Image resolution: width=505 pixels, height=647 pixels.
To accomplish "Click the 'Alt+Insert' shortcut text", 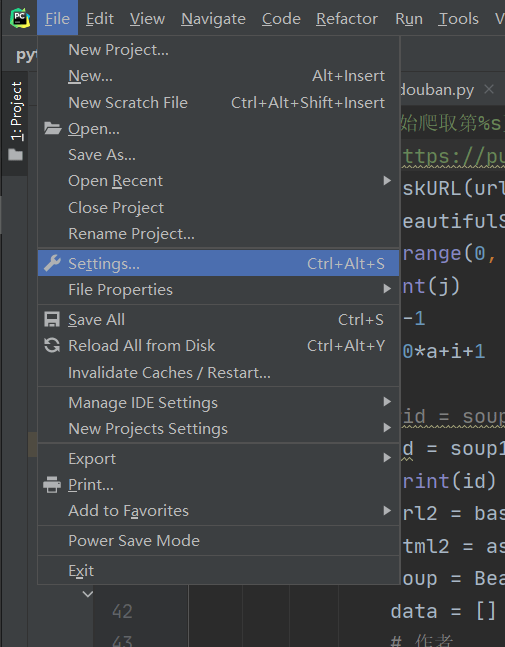I will tap(349, 76).
